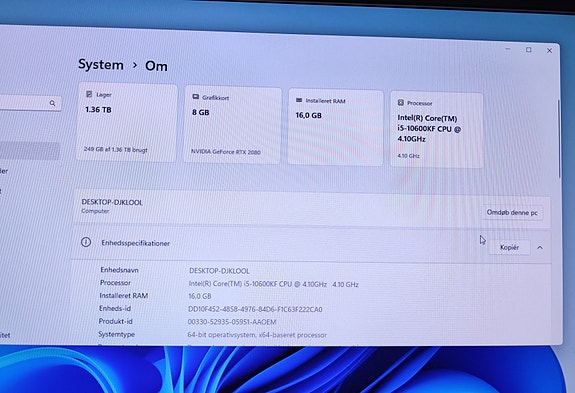Click the Installeret RAM 16,0 GB value
Viewport: 575px width, 393px height.
(x=200, y=296)
